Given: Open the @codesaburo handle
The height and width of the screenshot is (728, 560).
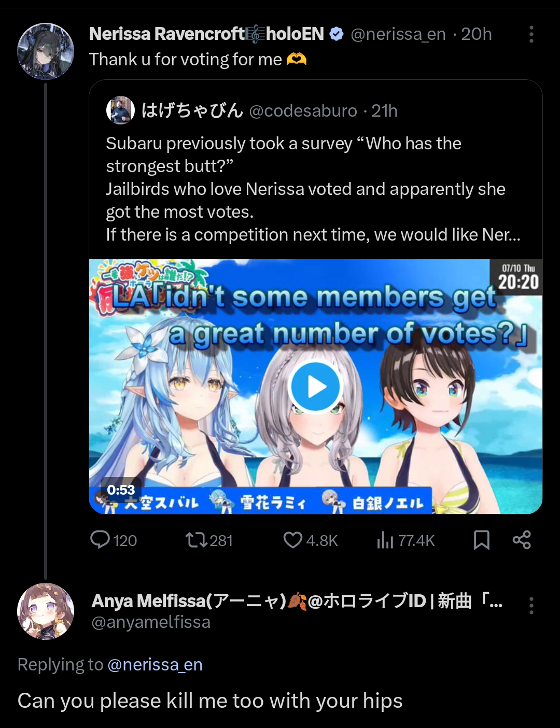Looking at the screenshot, I should click(x=303, y=110).
